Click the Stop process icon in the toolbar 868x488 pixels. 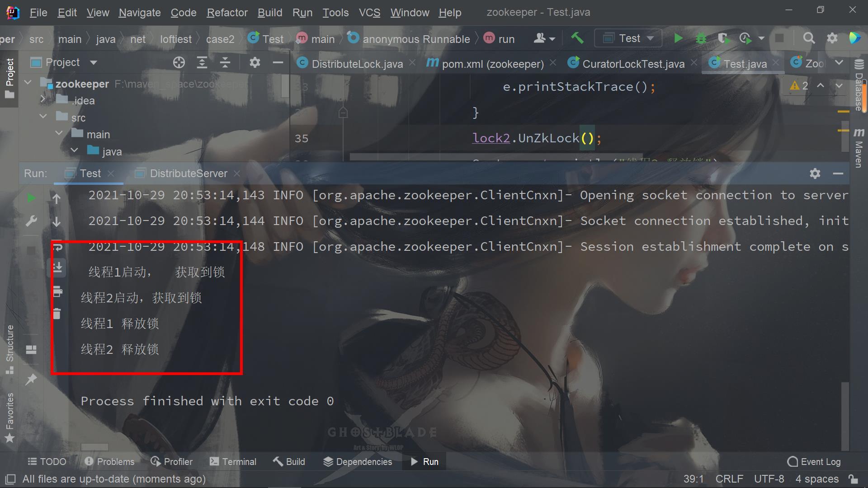[779, 38]
